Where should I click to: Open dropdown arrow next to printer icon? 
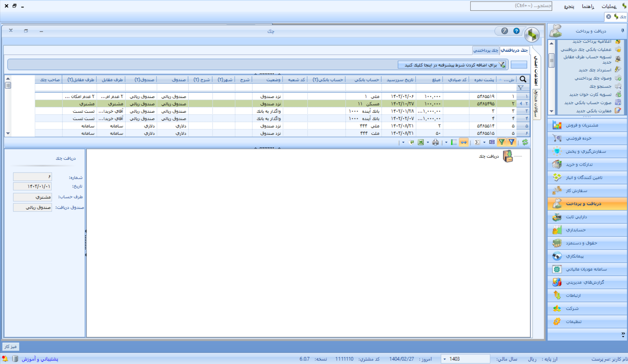click(x=428, y=142)
